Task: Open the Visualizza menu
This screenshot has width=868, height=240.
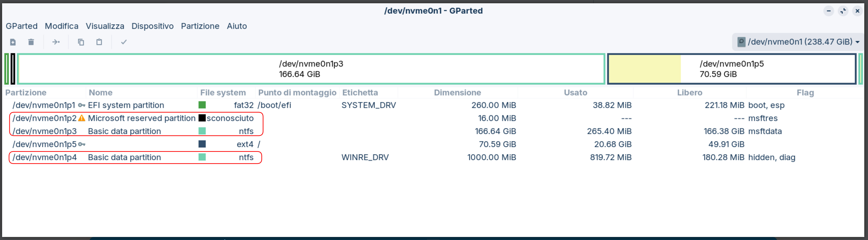Action: 105,26
